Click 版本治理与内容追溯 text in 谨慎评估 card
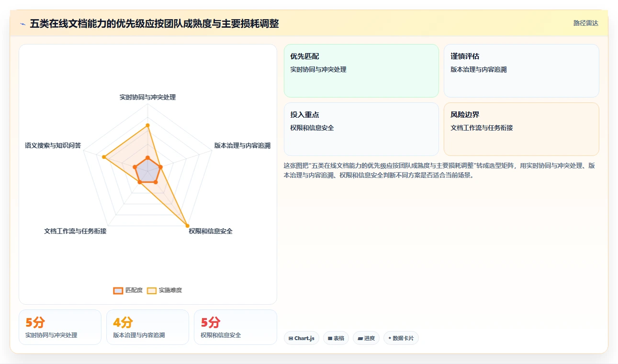 [479, 69]
